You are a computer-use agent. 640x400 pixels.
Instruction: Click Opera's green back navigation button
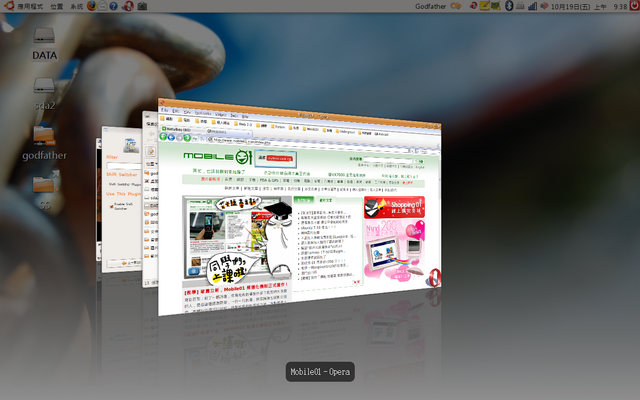163,136
